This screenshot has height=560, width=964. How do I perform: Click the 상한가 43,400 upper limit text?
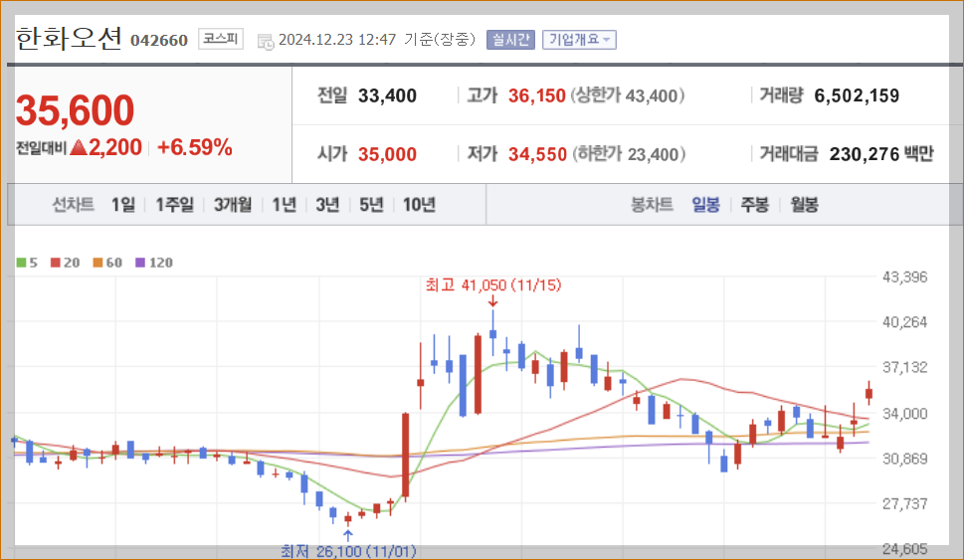628,95
